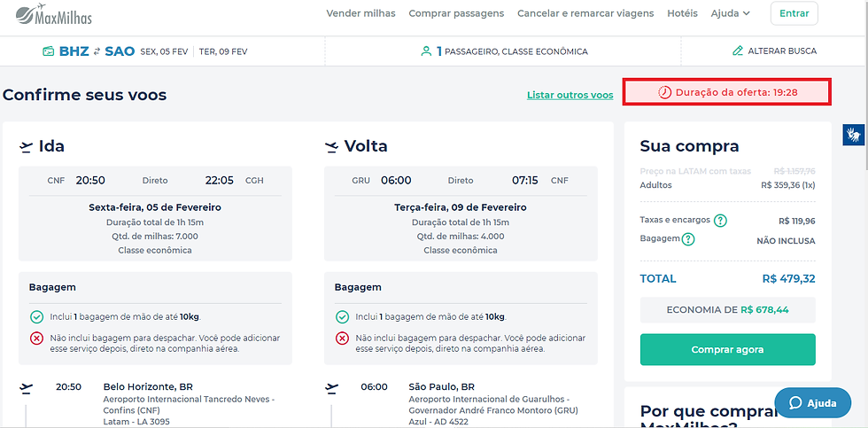Click the Volta returning plane icon
Screen dimensions: 868x428
coord(332,147)
